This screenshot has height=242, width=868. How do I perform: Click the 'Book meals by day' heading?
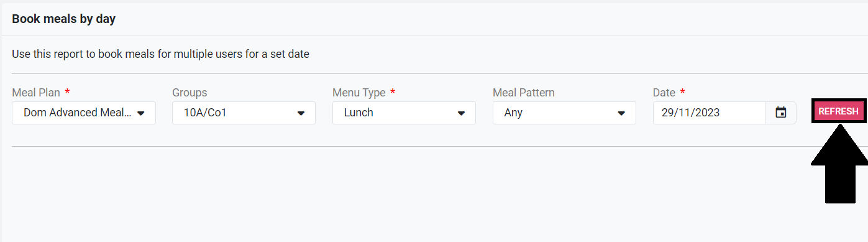coord(64,19)
